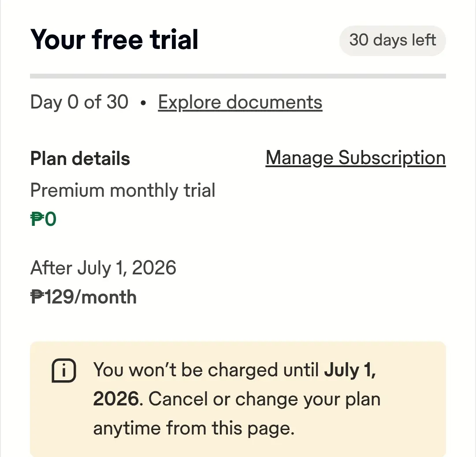Click the Manage Subscription link
This screenshot has width=476, height=457.
(x=356, y=158)
